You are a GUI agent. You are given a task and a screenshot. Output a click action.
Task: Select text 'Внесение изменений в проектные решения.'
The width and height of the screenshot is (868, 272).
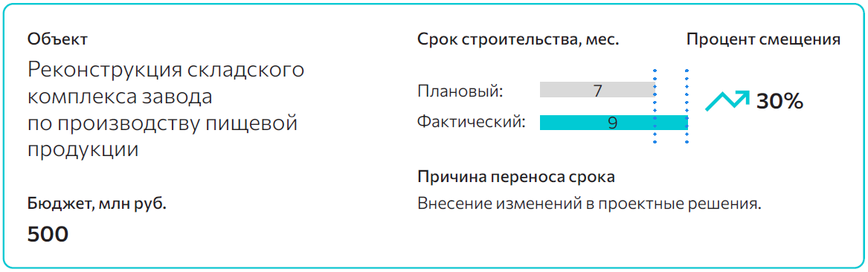pos(590,204)
